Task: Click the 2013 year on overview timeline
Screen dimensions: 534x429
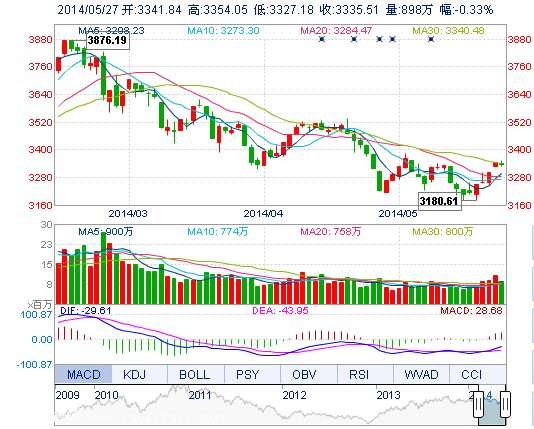Action: 388,395
